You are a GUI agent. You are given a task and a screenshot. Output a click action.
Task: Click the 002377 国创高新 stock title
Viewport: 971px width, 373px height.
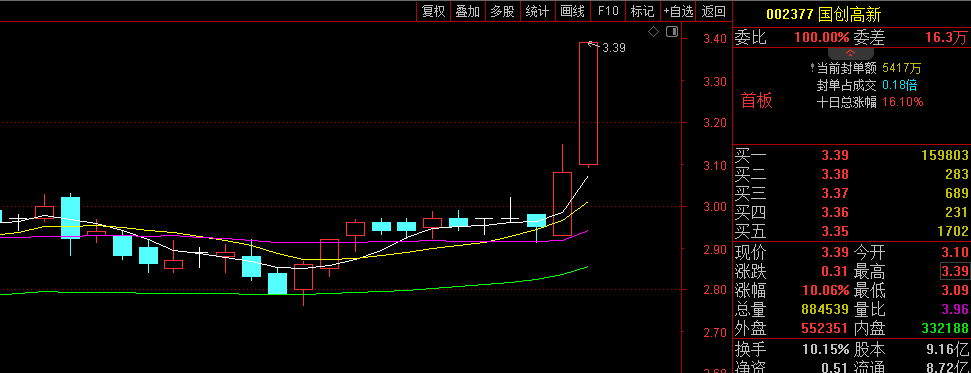pos(823,14)
